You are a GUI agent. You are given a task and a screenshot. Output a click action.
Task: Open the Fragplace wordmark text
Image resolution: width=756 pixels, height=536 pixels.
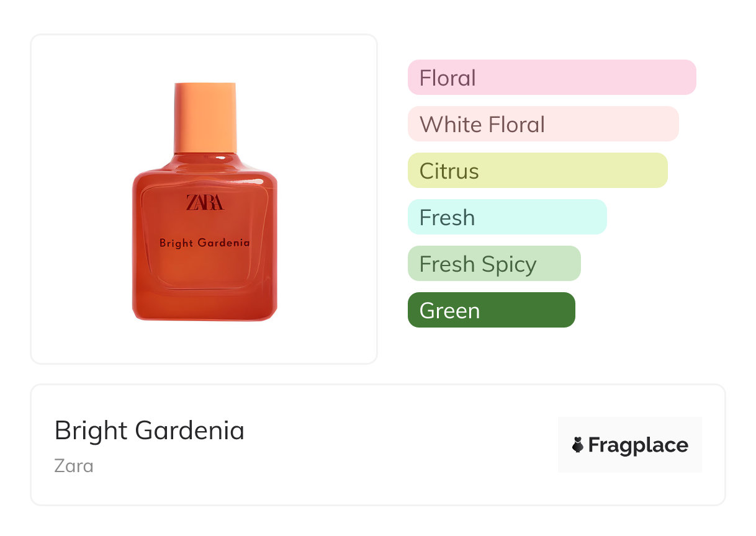coord(638,445)
